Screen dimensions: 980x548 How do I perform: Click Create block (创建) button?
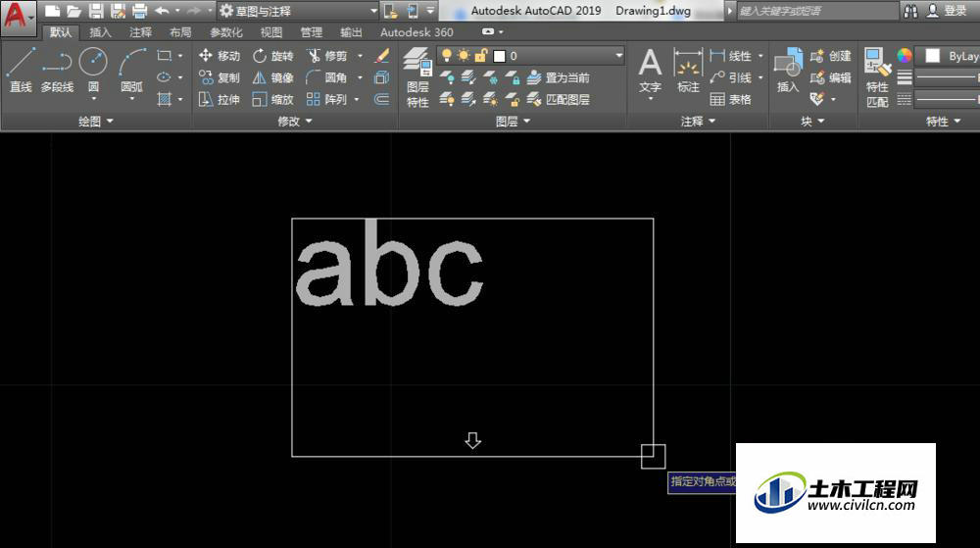click(831, 56)
